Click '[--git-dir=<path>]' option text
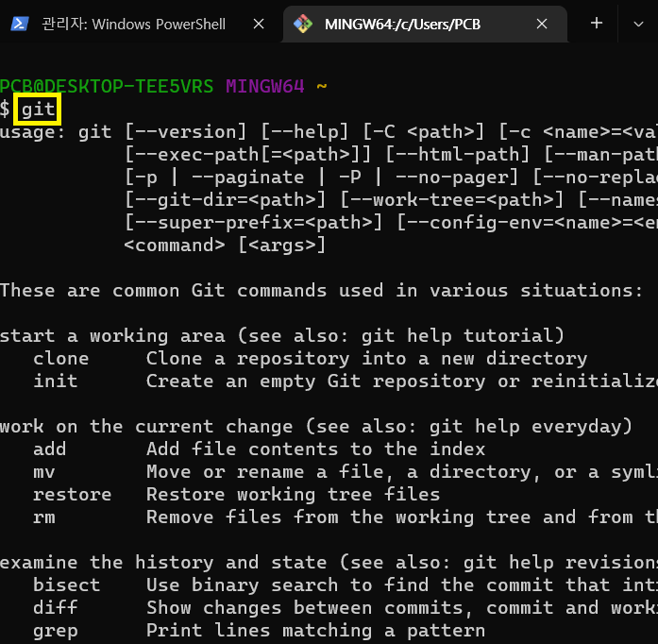The height and width of the screenshot is (644, 658). [225, 200]
